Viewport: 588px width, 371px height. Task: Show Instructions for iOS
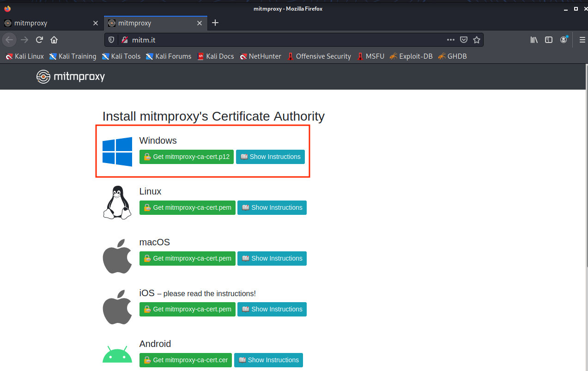click(x=272, y=310)
